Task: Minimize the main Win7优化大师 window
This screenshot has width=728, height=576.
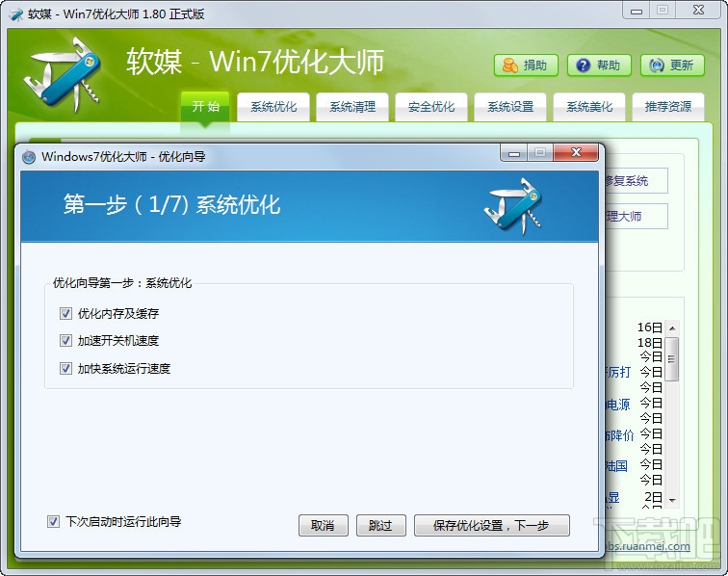Action: point(637,11)
